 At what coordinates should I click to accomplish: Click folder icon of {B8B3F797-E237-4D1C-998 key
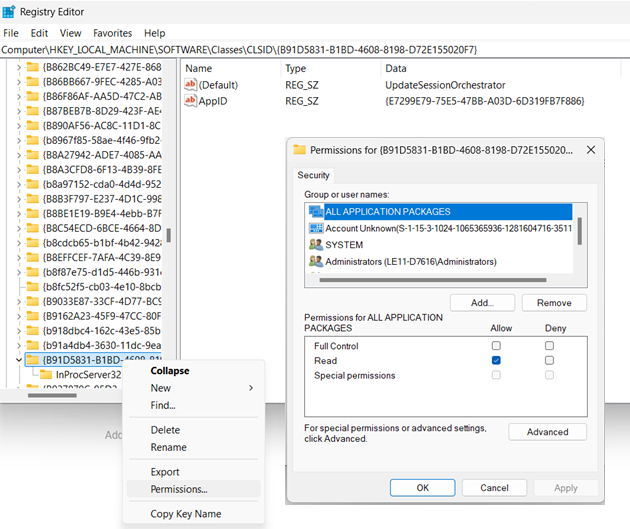pyautogui.click(x=33, y=199)
